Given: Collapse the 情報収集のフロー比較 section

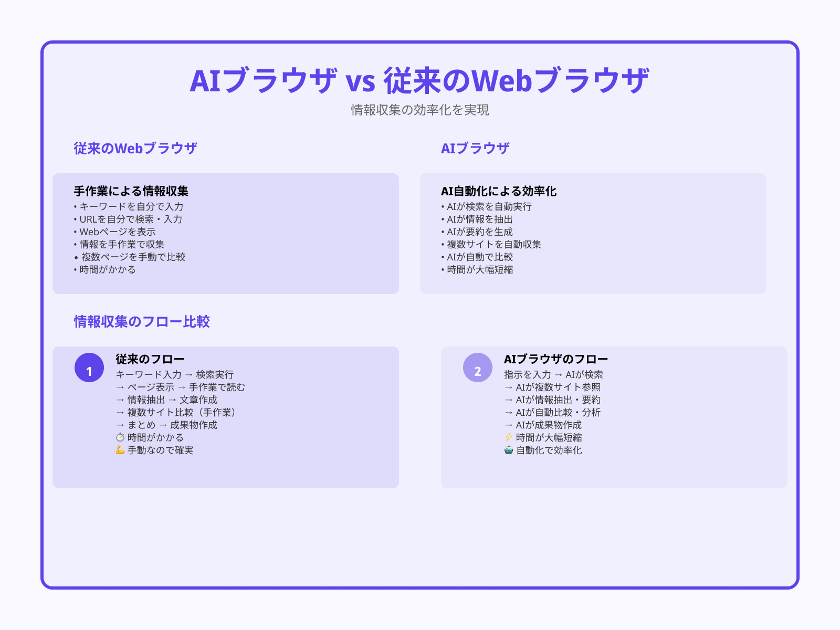Looking at the screenshot, I should tap(142, 320).
